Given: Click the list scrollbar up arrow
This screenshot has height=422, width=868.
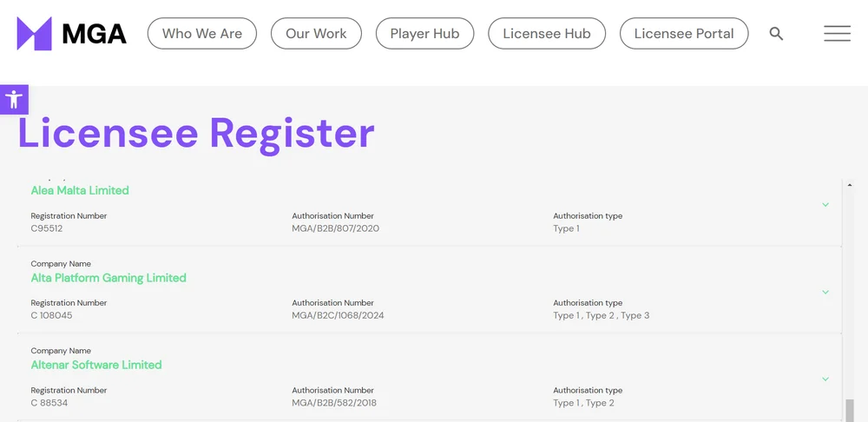Looking at the screenshot, I should (x=850, y=185).
